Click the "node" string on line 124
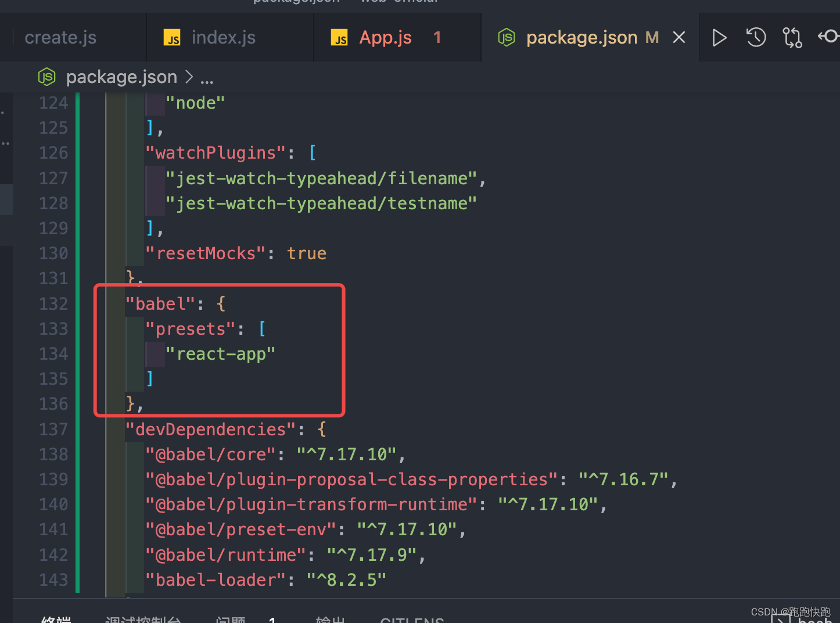The width and height of the screenshot is (840, 623). click(x=195, y=103)
